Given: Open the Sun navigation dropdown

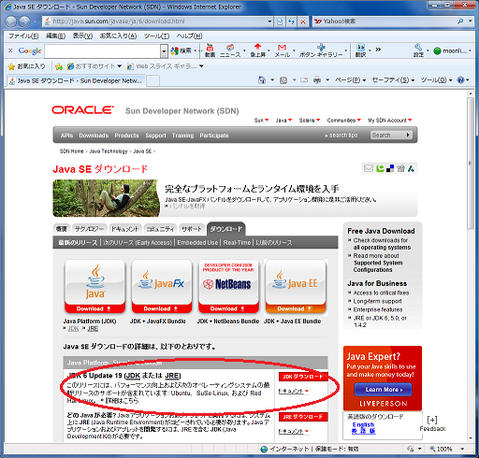Looking at the screenshot, I should pyautogui.click(x=261, y=120).
